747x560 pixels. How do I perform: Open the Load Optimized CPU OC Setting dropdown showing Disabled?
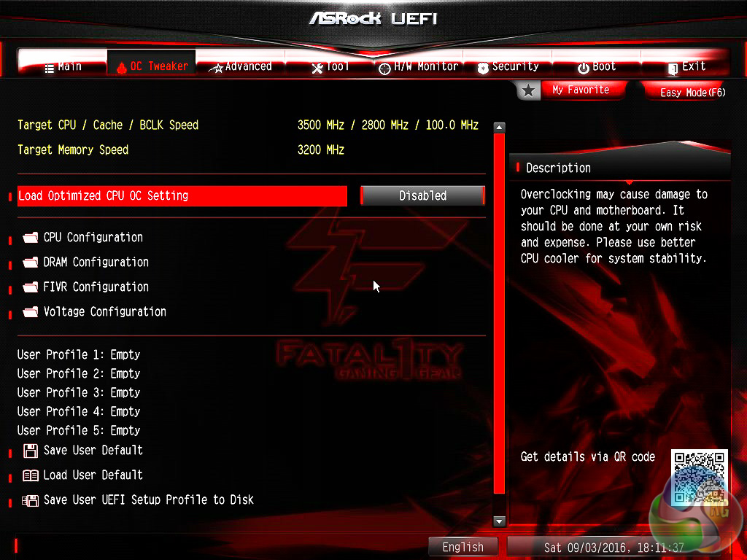pos(422,195)
